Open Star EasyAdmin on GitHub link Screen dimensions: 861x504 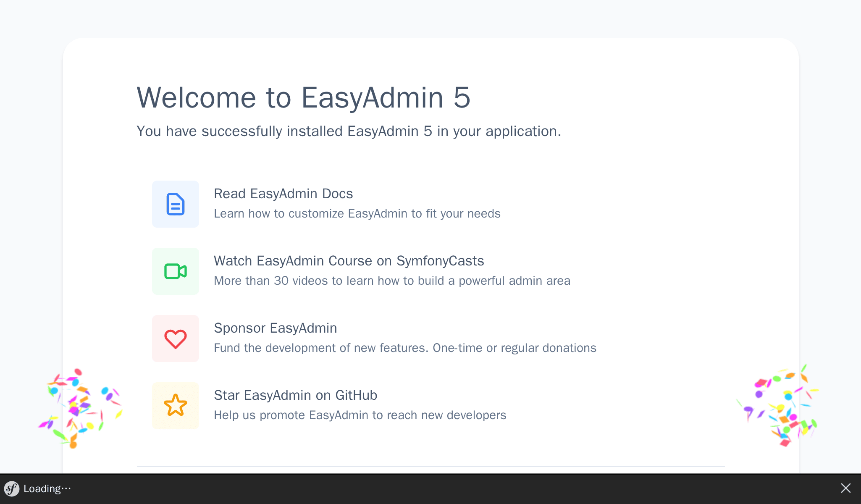pyautogui.click(x=296, y=395)
